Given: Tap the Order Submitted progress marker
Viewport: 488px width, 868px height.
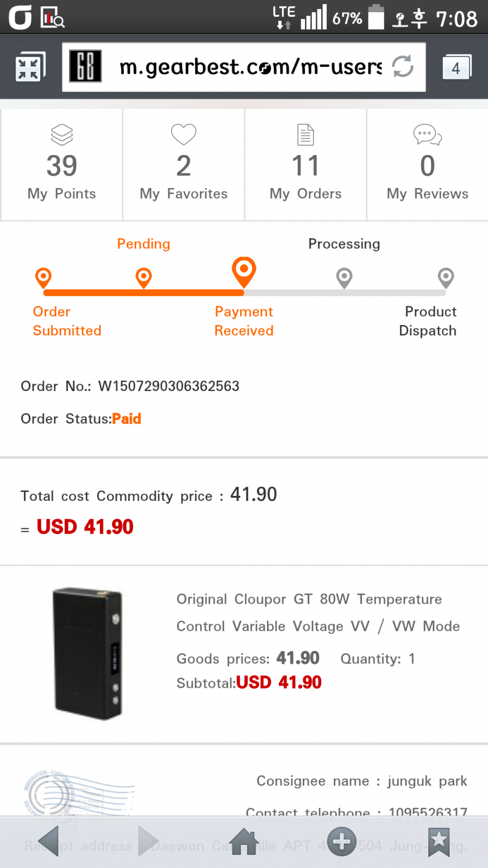Looking at the screenshot, I should (x=44, y=277).
